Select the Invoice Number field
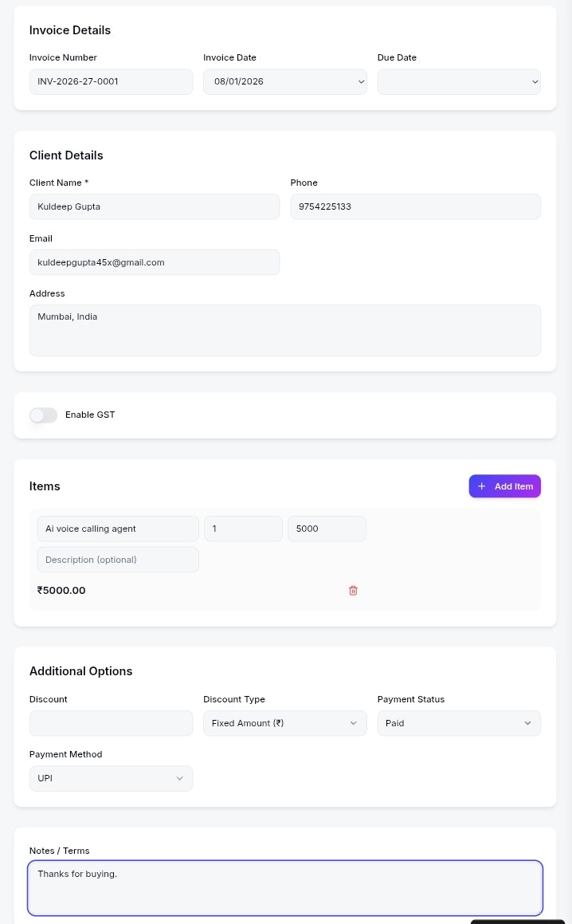 [111, 81]
